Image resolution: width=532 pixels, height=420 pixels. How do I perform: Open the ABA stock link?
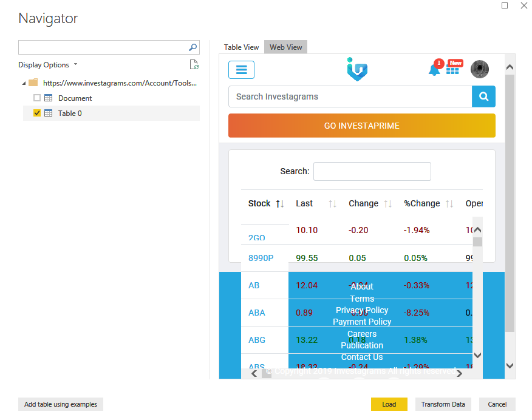(256, 313)
